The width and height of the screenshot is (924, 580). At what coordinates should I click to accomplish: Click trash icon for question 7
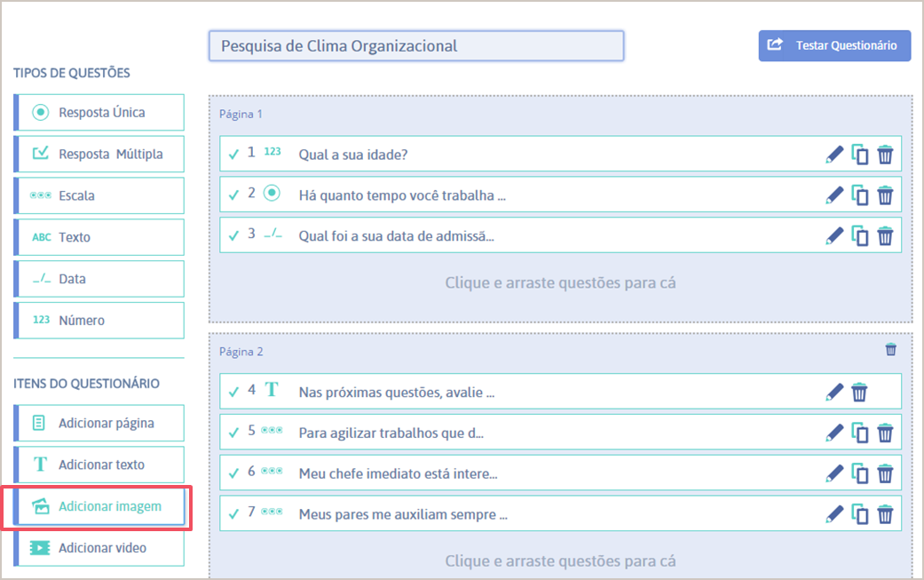pos(885,514)
